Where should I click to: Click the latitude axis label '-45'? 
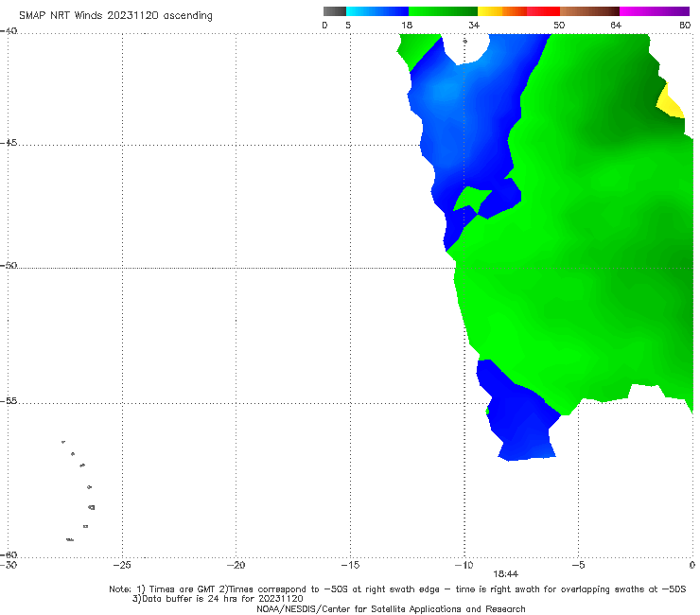pyautogui.click(x=9, y=143)
